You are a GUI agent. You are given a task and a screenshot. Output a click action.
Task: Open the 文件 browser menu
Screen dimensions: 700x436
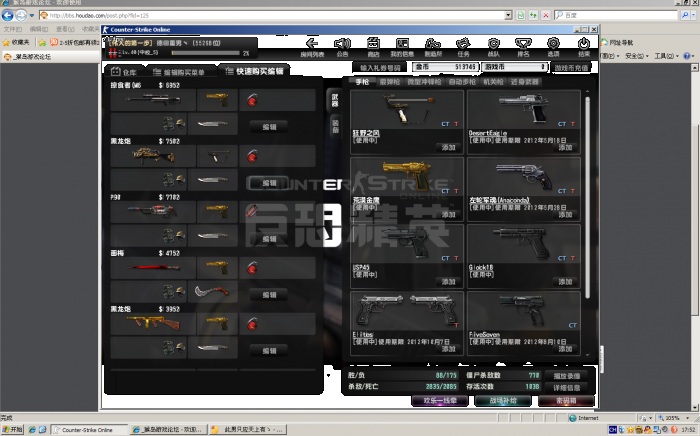[12, 29]
